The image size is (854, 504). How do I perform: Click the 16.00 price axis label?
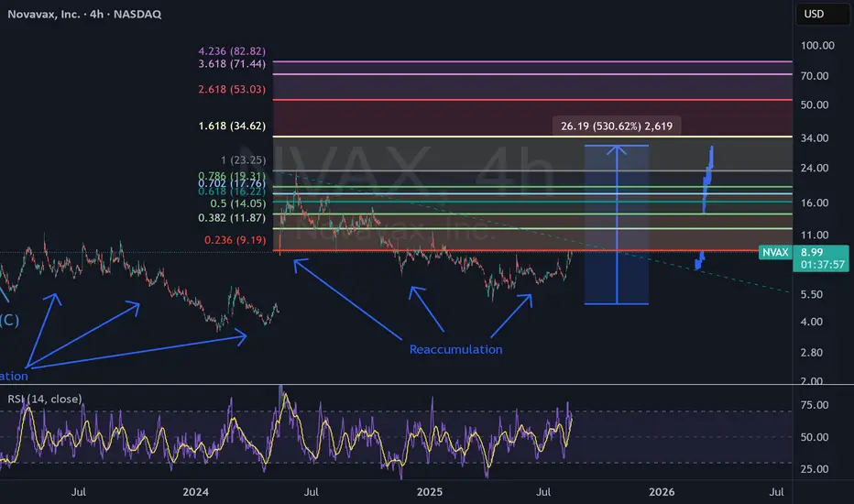[815, 203]
